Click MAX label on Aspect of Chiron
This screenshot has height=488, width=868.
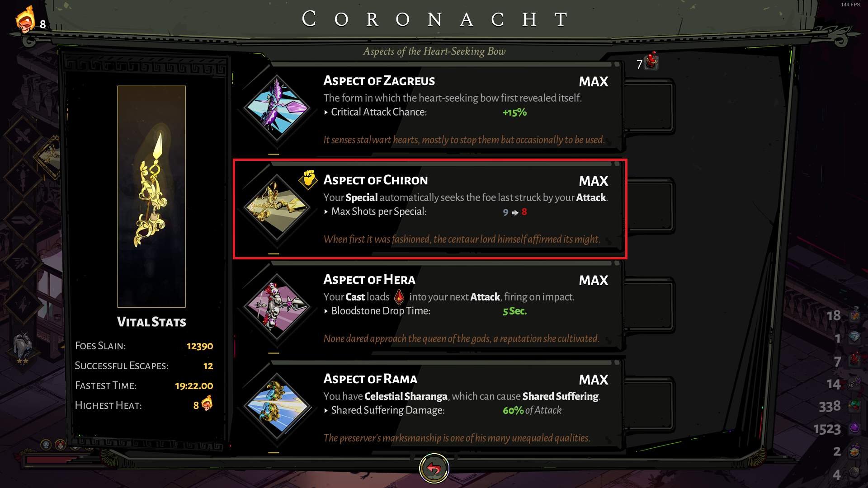(x=594, y=181)
